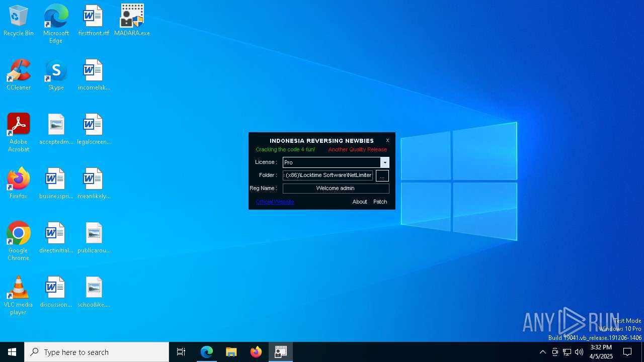Open the Microsoft Edge desktop shortcut
The width and height of the screenshot is (644, 362).
56,24
